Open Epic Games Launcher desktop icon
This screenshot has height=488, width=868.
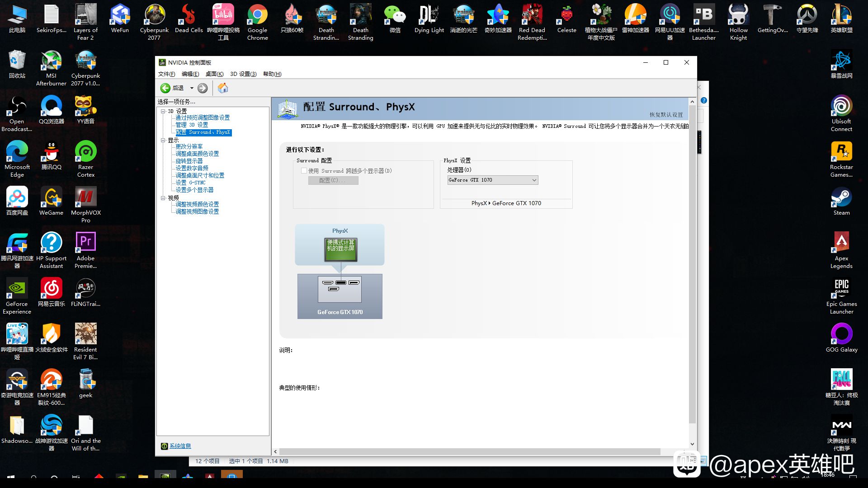coord(841,296)
